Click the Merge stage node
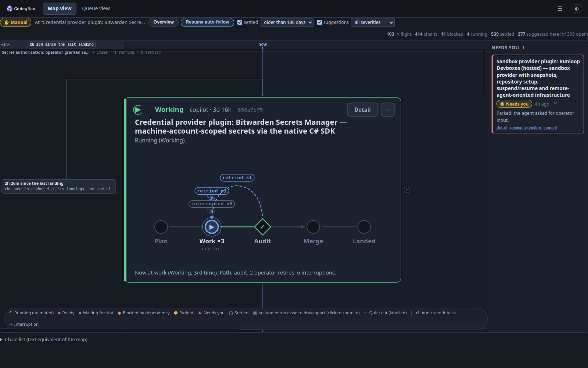588x368 pixels. pyautogui.click(x=313, y=227)
